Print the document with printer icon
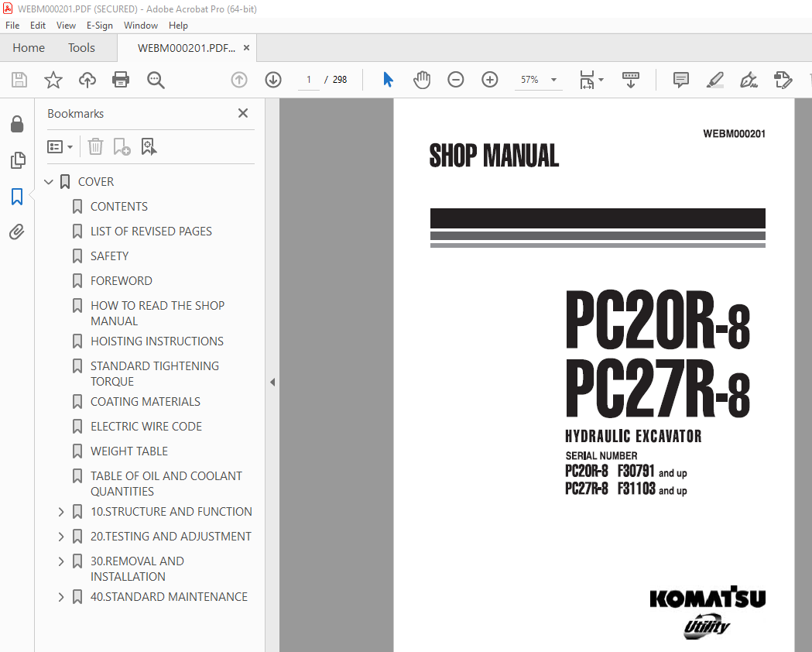The width and height of the screenshot is (812, 652). coord(121,80)
